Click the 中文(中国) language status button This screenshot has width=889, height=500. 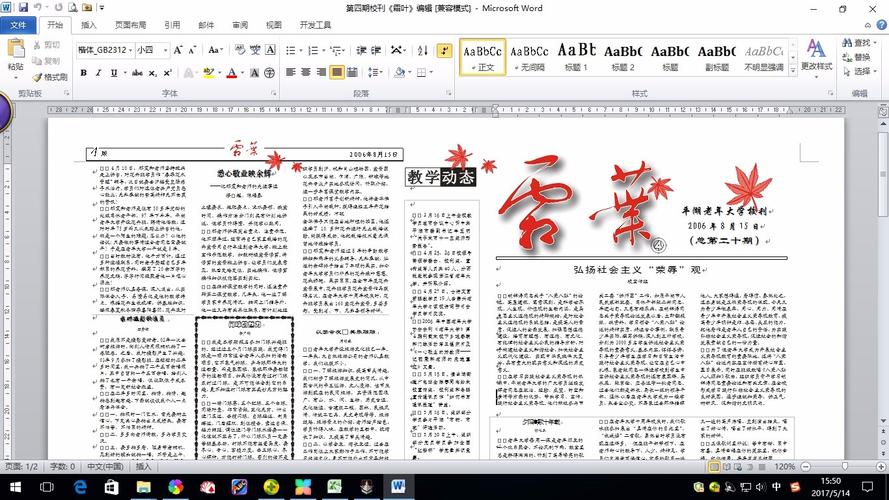tap(105, 467)
